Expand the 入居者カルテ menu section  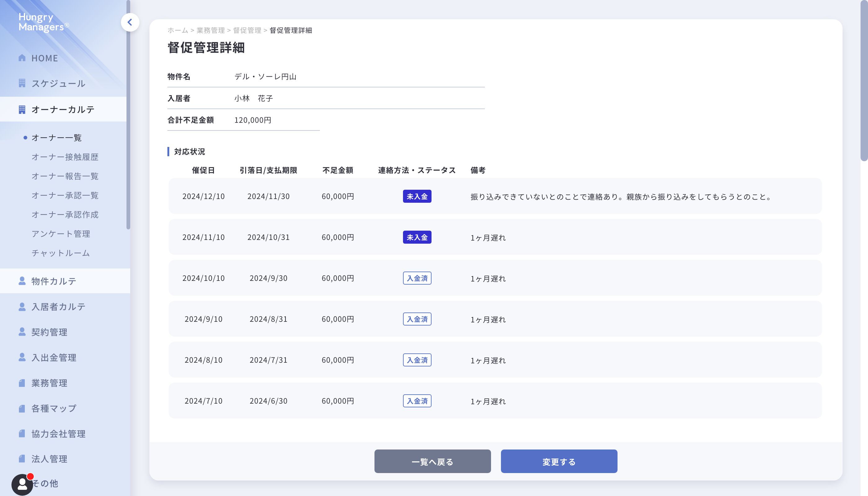[x=58, y=307]
